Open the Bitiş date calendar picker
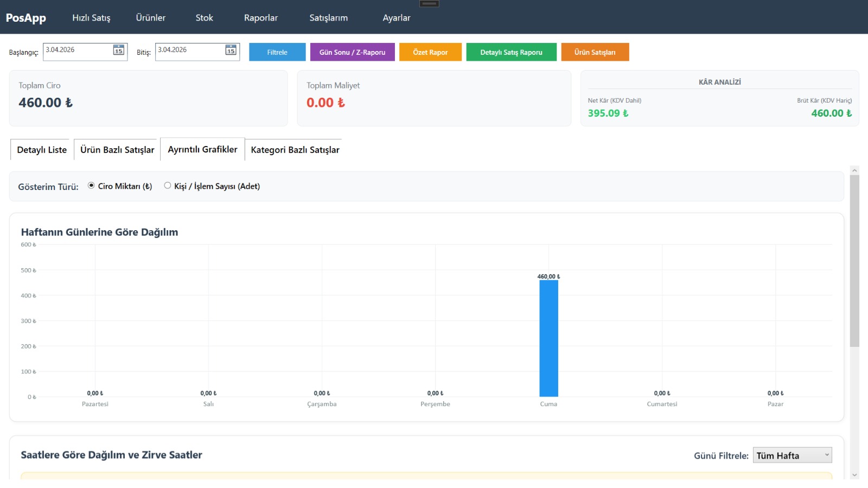868x488 pixels. click(x=231, y=50)
